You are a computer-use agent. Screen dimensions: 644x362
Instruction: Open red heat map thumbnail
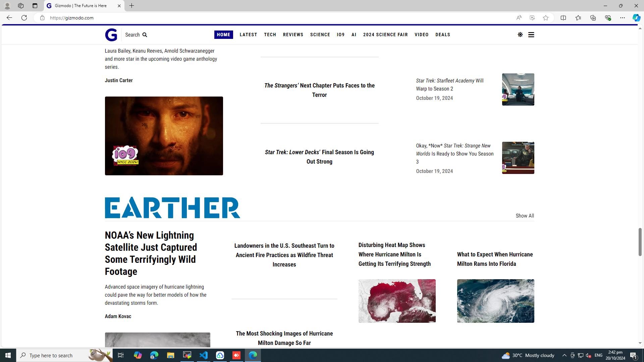[x=397, y=301]
